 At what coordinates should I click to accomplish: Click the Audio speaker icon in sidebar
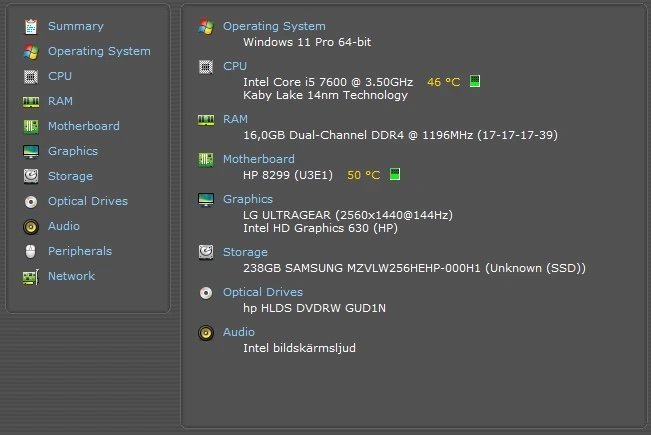[x=31, y=226]
